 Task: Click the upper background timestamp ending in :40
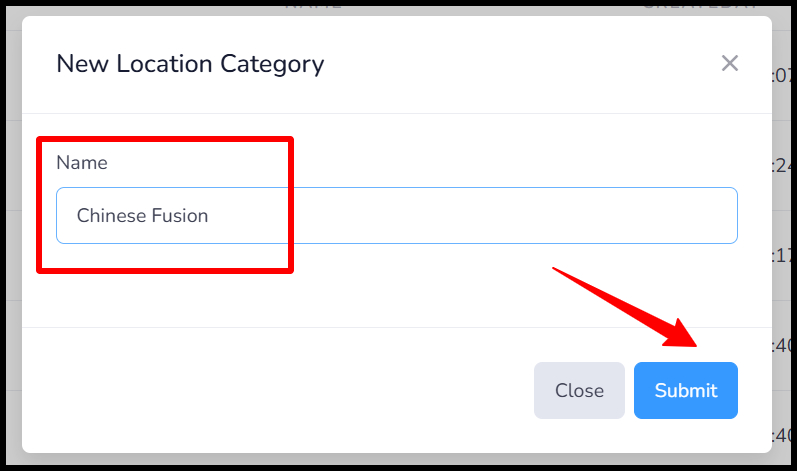click(x=782, y=346)
